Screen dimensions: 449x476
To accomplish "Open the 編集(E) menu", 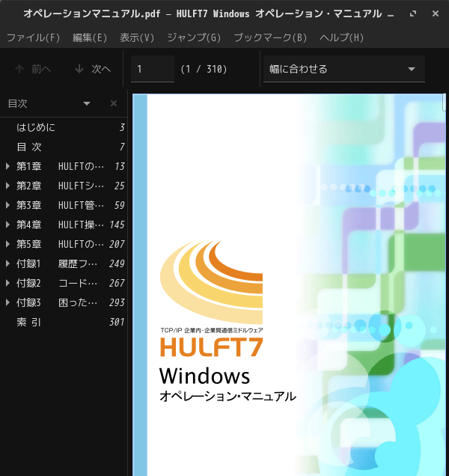I will click(x=90, y=38).
